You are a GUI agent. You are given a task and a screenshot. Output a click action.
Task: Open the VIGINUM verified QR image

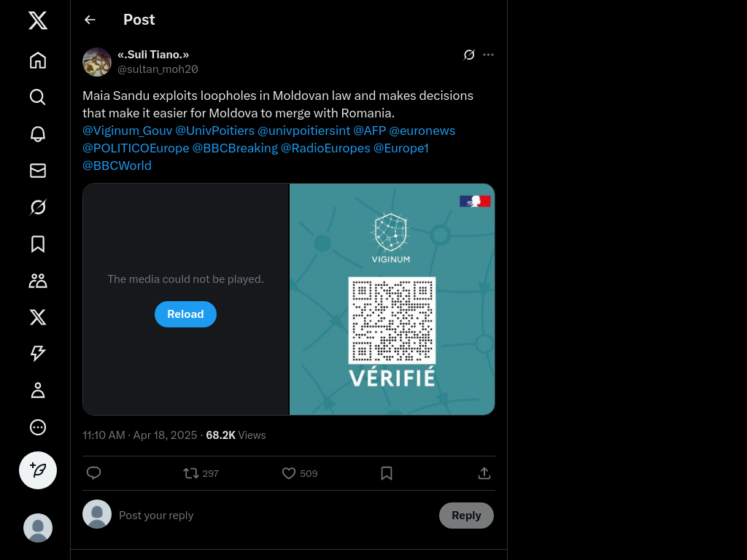(392, 299)
